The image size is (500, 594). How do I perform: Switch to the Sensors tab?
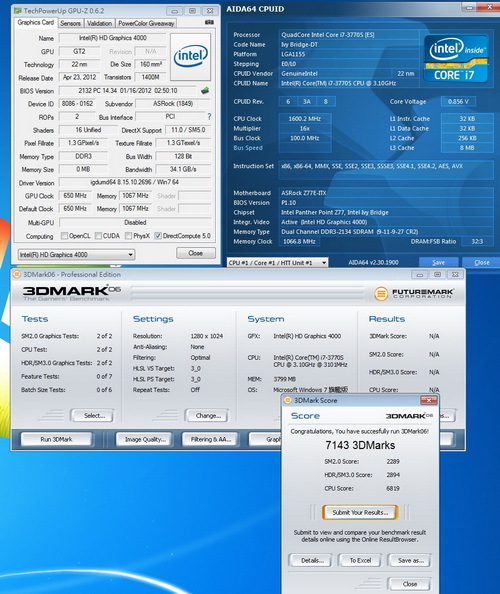[x=70, y=23]
